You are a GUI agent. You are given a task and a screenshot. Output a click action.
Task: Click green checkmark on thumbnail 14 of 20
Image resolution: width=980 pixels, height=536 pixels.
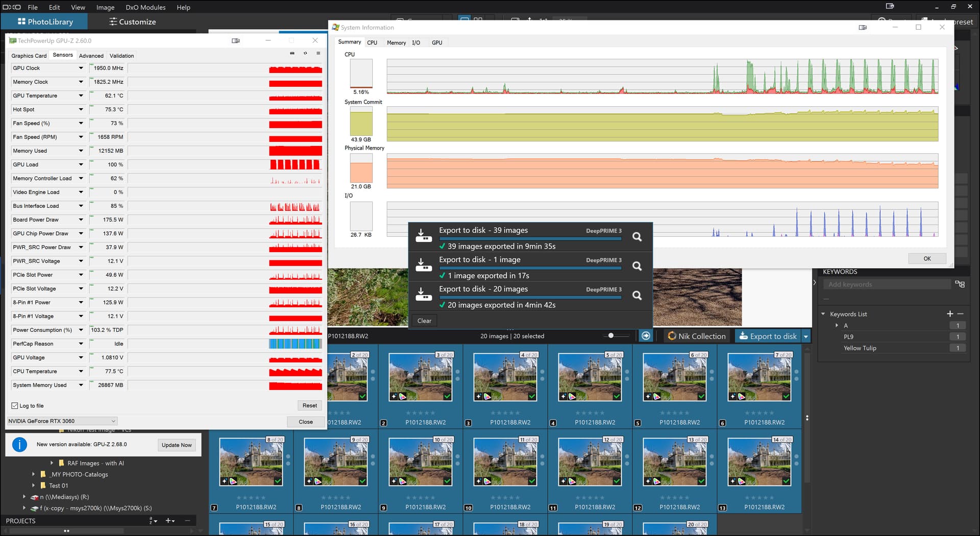click(x=786, y=481)
